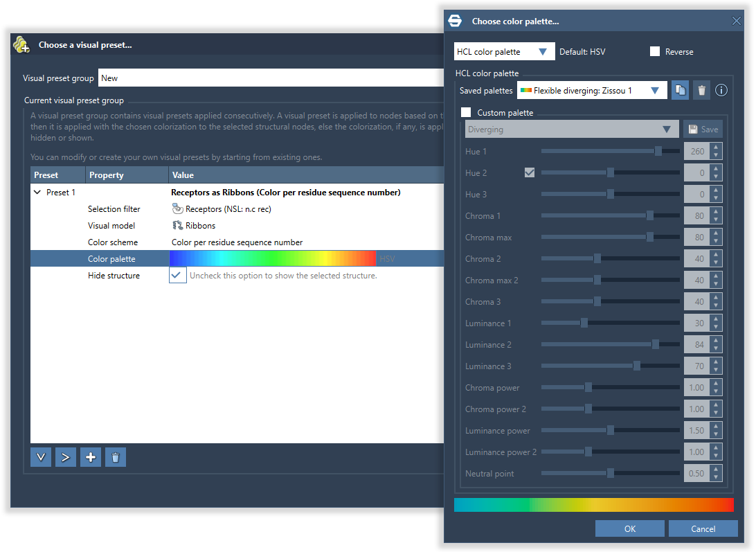Viewport: 756px width, 552px height.
Task: Click the copy saved palette icon
Action: 680,90
